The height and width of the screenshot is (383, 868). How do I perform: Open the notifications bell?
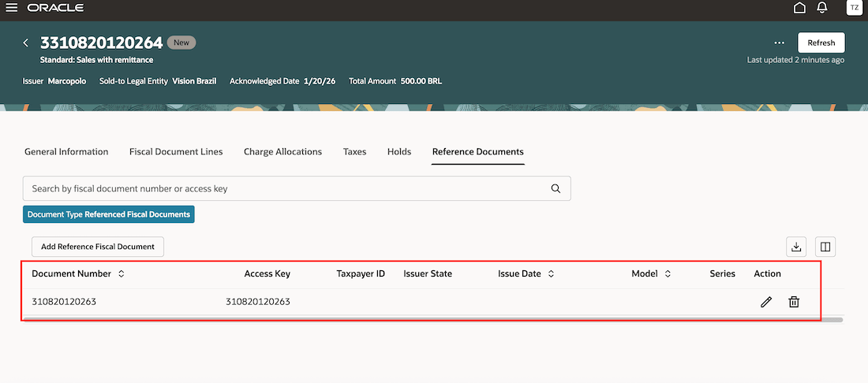pos(821,8)
